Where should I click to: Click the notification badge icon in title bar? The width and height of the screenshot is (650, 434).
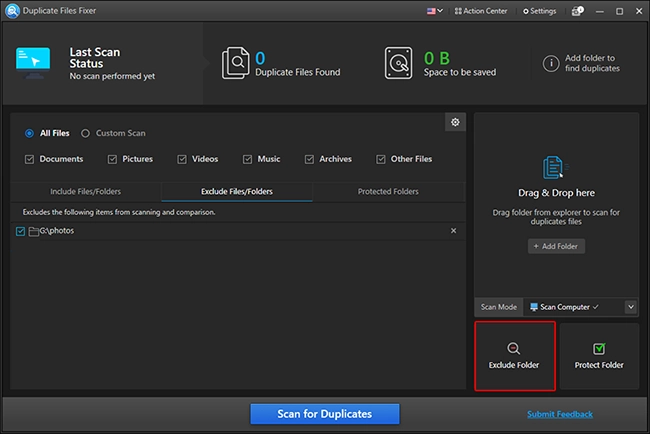(577, 11)
